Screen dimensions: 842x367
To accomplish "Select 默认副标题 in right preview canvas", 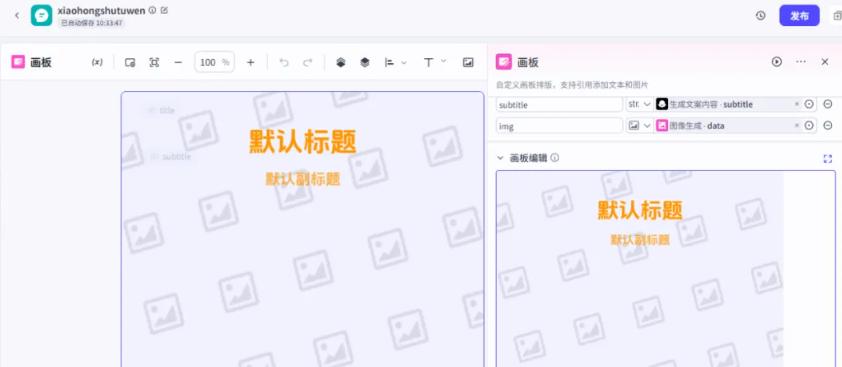I will pos(640,240).
